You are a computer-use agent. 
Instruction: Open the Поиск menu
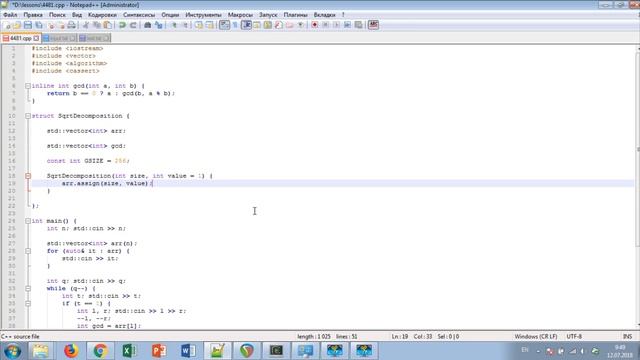point(57,15)
